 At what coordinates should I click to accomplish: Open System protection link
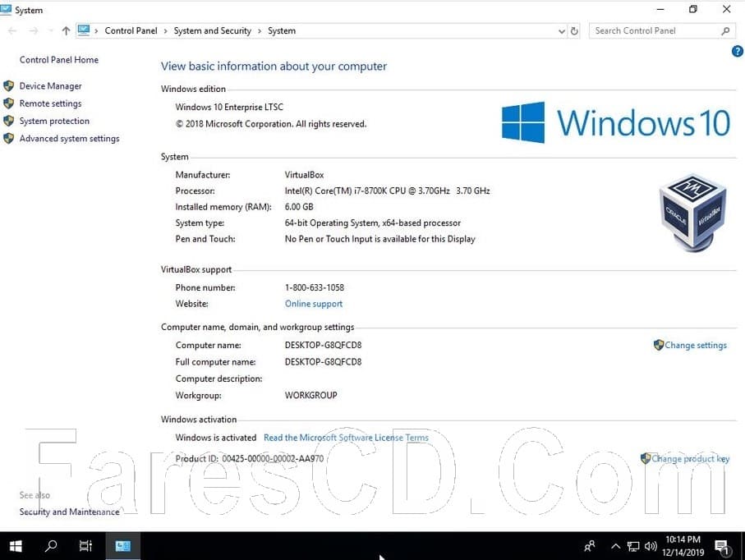point(54,122)
